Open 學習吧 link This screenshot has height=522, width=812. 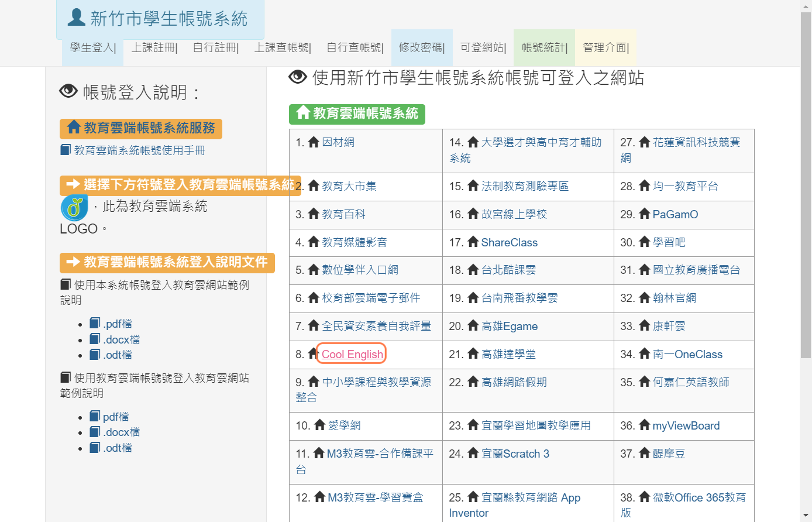tap(669, 242)
